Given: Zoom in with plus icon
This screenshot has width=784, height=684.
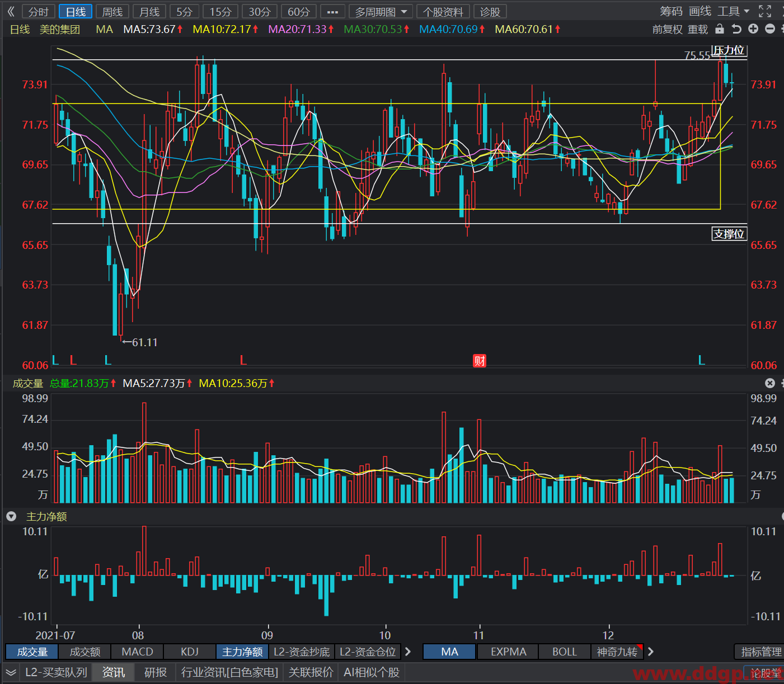Looking at the screenshot, I should (753, 29).
